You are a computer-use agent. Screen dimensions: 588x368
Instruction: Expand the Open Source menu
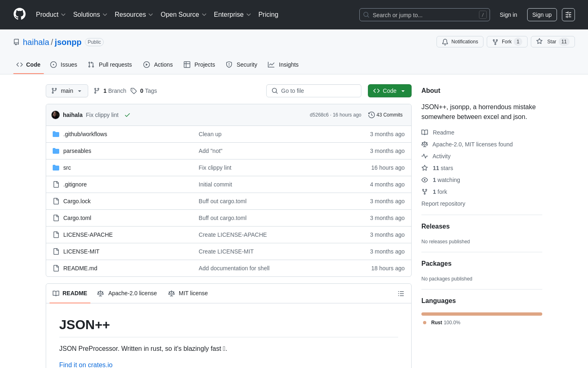pyautogui.click(x=184, y=15)
